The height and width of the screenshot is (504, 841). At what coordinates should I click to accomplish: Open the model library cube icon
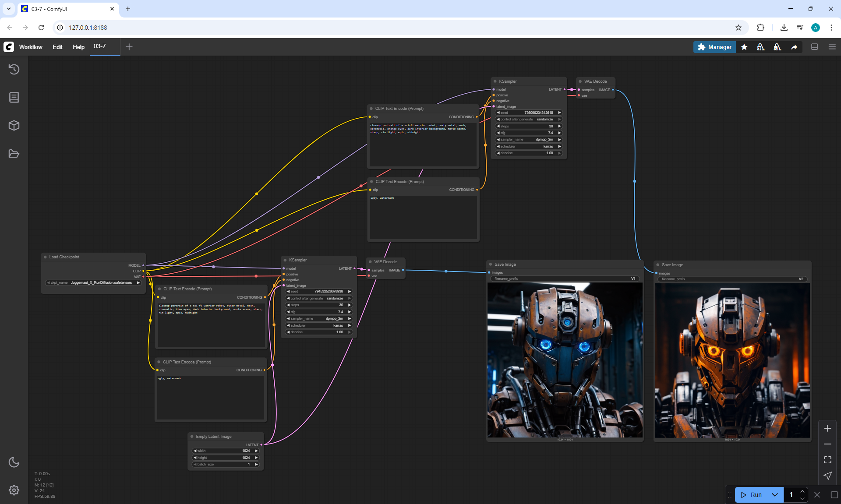point(14,126)
